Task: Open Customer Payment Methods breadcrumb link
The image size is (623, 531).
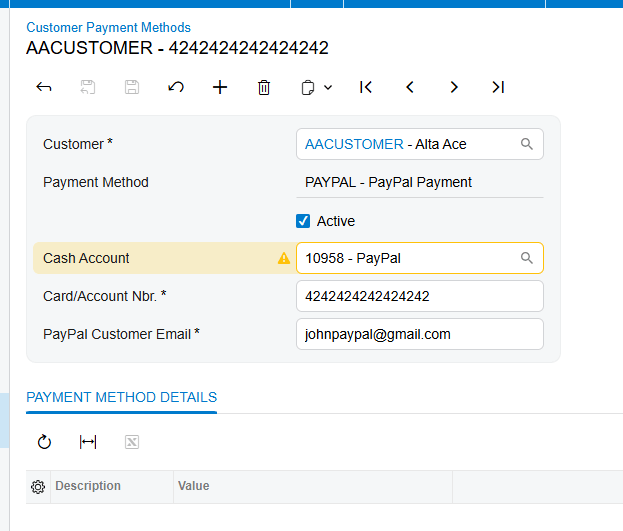Action: (x=108, y=27)
